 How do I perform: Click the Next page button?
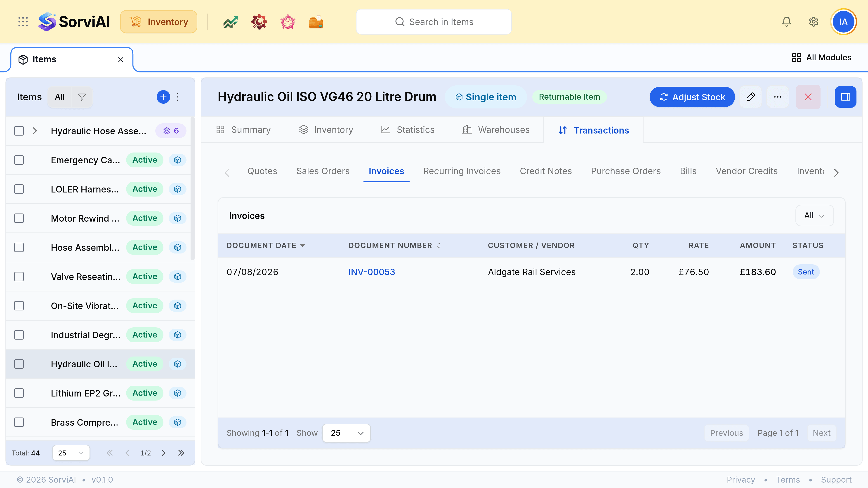821,433
